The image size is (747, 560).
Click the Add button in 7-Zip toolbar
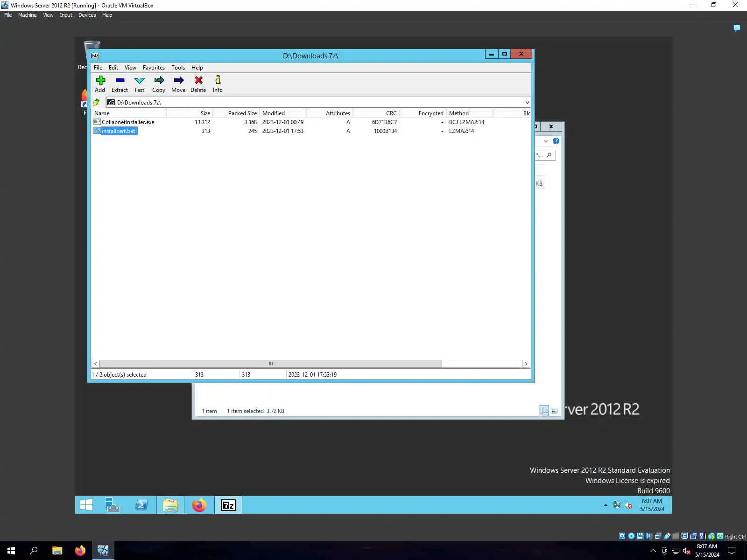point(100,84)
